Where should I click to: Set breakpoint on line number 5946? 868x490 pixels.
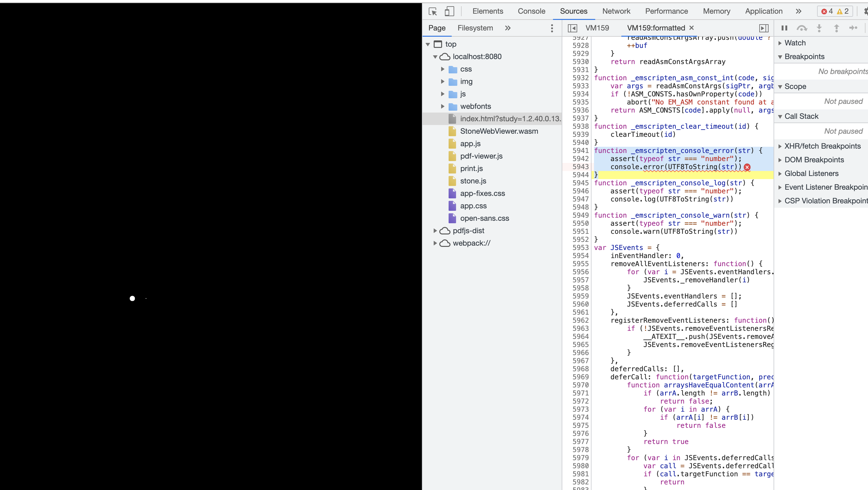[580, 191]
